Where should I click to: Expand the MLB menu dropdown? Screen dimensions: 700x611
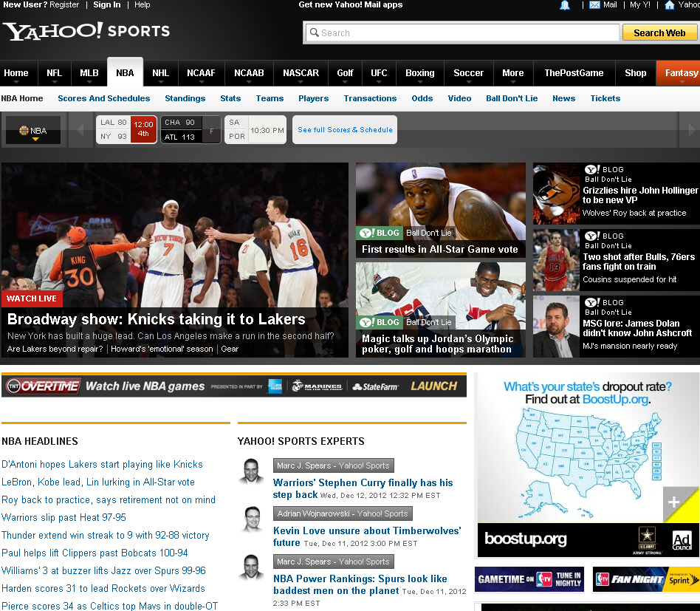[x=89, y=83]
